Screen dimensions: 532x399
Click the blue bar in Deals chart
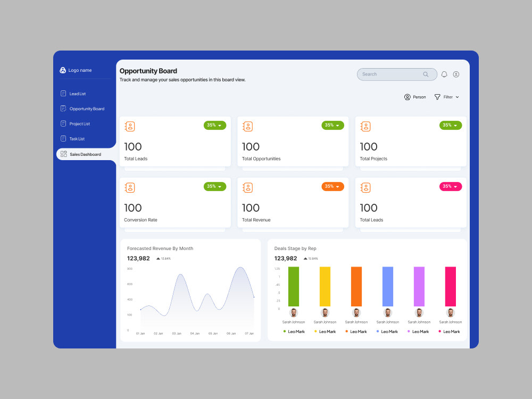388,286
